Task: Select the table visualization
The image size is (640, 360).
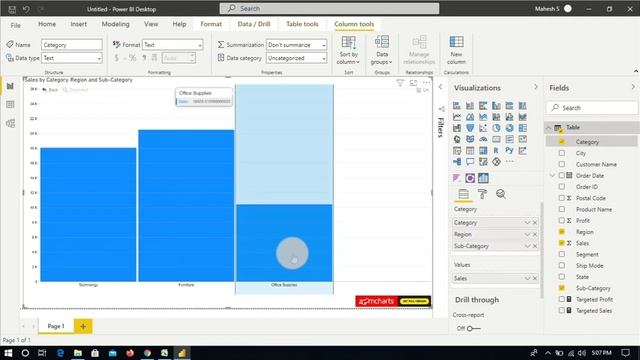Action: pyautogui.click(x=470, y=151)
